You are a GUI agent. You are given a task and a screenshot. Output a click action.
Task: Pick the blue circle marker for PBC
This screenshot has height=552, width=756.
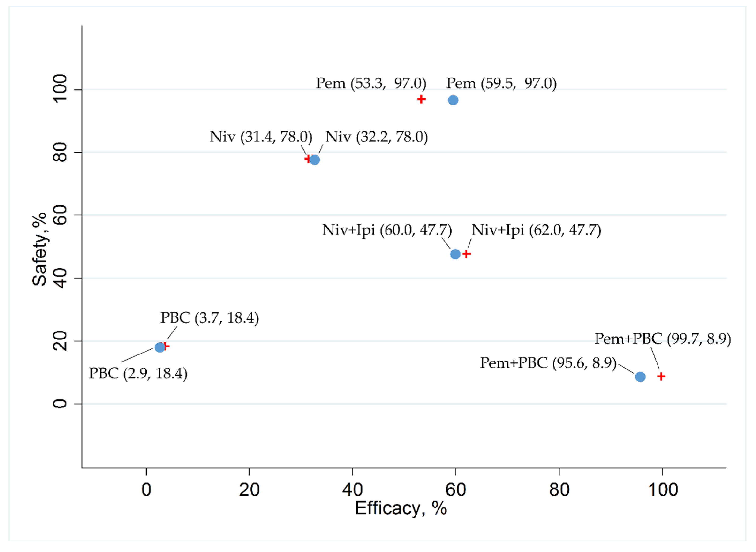[x=160, y=347]
